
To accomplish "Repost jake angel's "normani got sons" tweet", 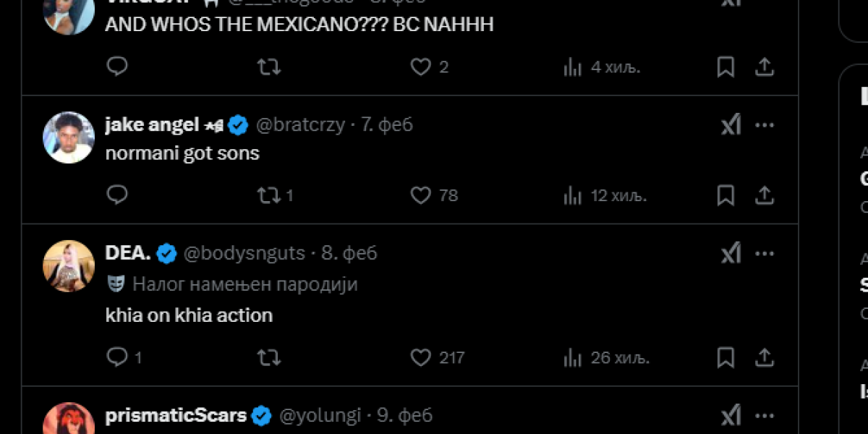I will 269,195.
